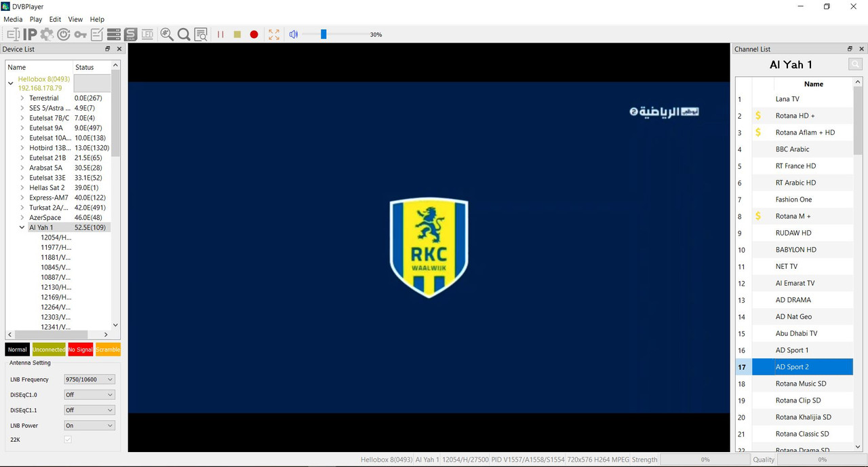The width and height of the screenshot is (868, 467).
Task: Open the DiSEqC1.0 dropdown
Action: (x=89, y=394)
